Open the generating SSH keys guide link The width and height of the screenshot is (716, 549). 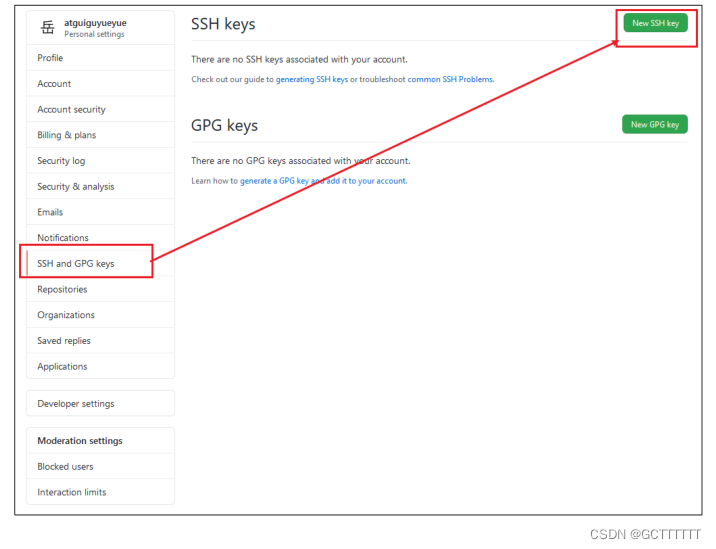pyautogui.click(x=312, y=79)
